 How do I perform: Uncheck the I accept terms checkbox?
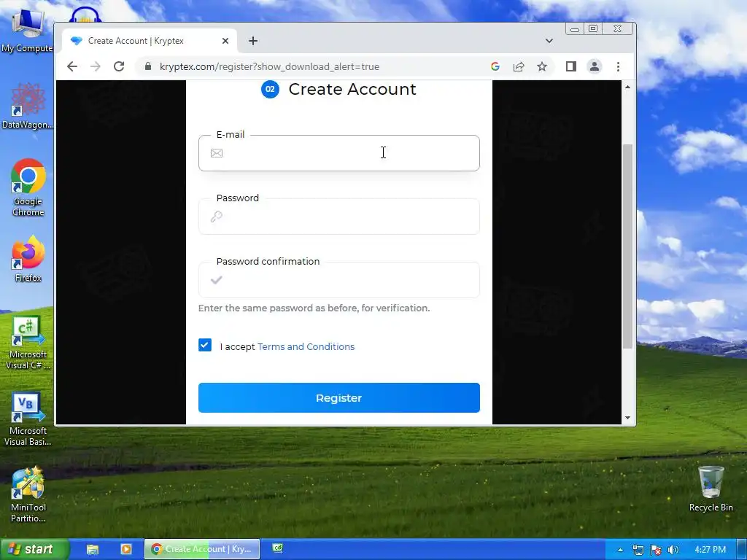click(205, 345)
